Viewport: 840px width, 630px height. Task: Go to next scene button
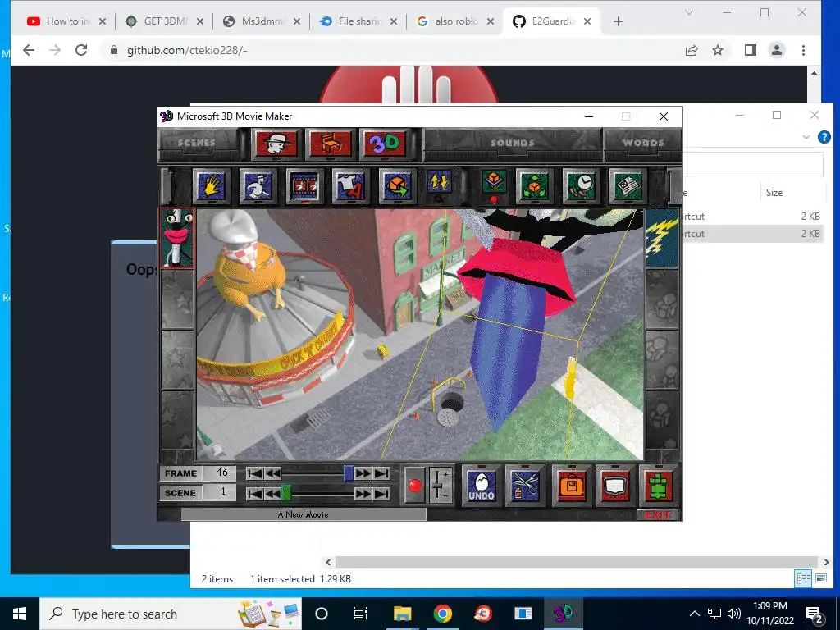[x=363, y=493]
